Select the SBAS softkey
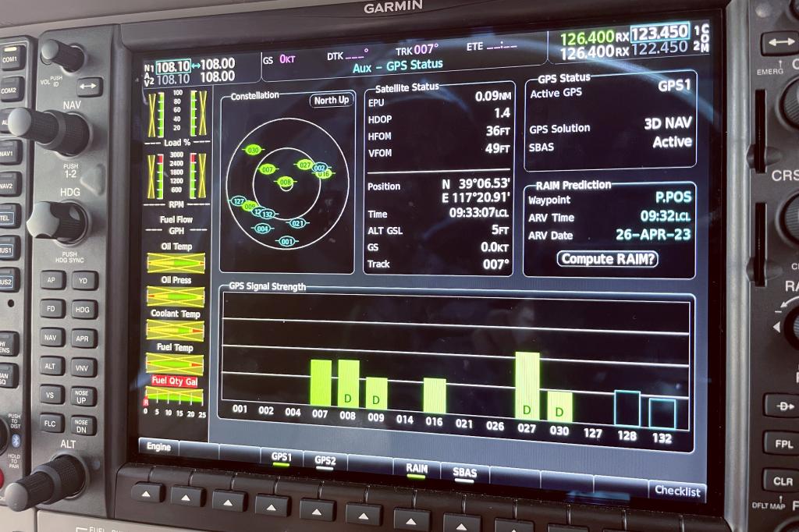The width and height of the screenshot is (799, 532). (464, 473)
